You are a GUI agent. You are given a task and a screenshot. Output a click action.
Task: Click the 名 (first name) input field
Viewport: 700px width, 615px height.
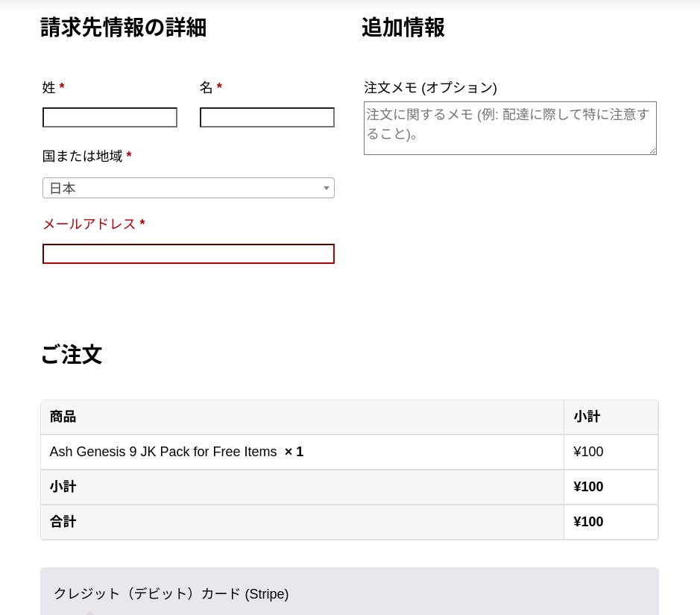point(267,117)
